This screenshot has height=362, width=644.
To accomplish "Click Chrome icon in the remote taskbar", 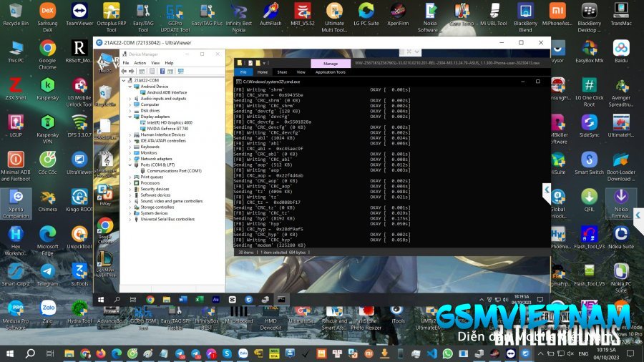I will (150, 300).
